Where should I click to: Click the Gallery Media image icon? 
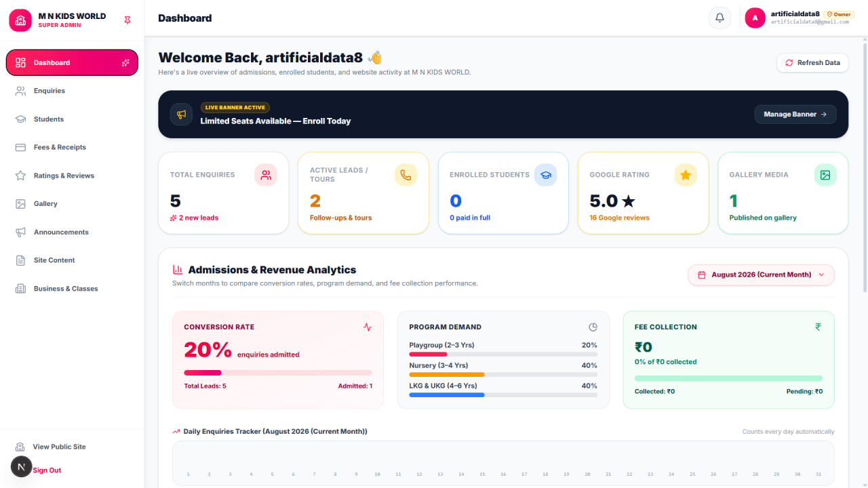(825, 175)
